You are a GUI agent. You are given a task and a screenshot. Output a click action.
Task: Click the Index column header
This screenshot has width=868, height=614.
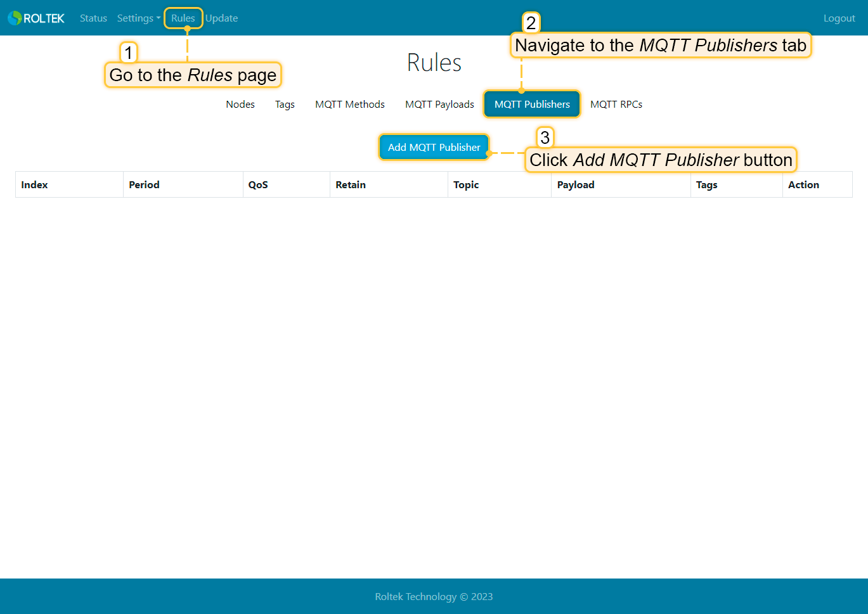[x=34, y=185]
